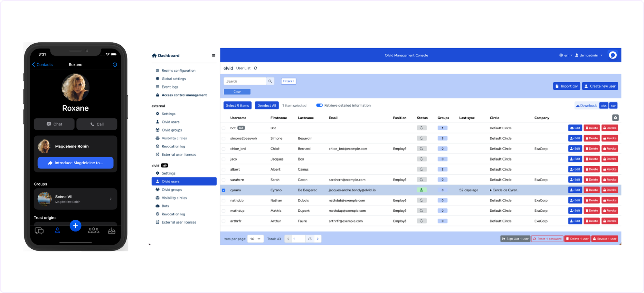The image size is (644, 293).
Task: Open the table column settings gear
Action: pyautogui.click(x=615, y=118)
